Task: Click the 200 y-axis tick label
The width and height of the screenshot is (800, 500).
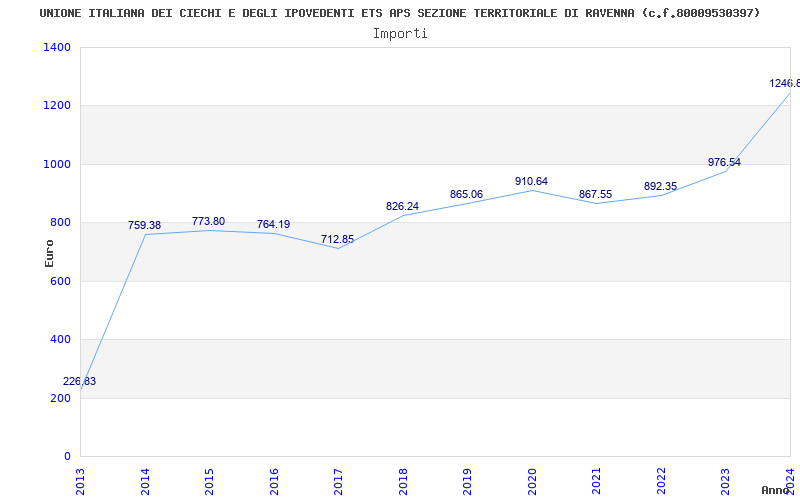Action: pyautogui.click(x=60, y=398)
